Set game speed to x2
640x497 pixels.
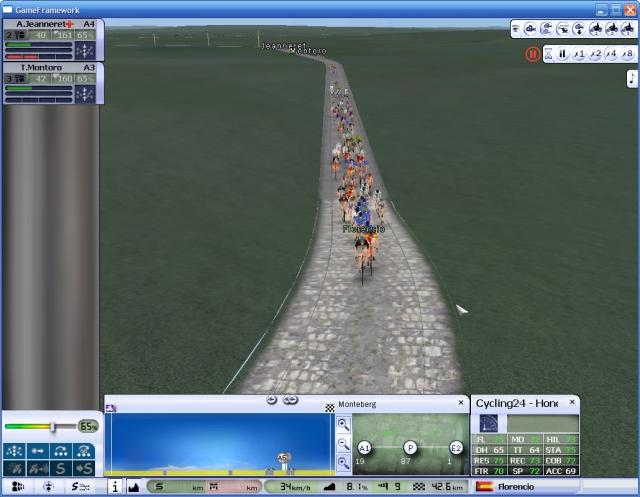tap(595, 54)
